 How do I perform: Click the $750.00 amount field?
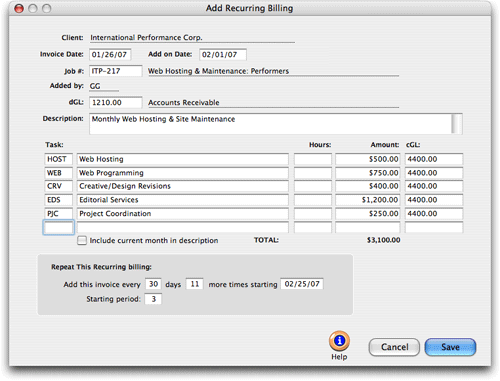point(368,173)
